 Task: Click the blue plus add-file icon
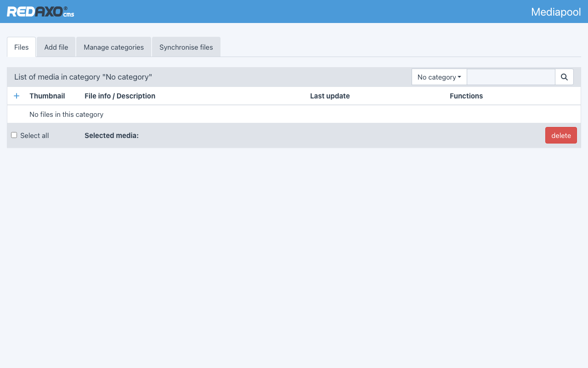(x=17, y=96)
